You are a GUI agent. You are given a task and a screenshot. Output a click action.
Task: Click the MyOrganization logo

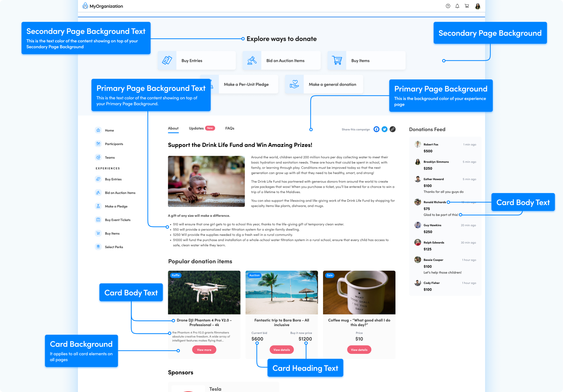[x=103, y=6]
